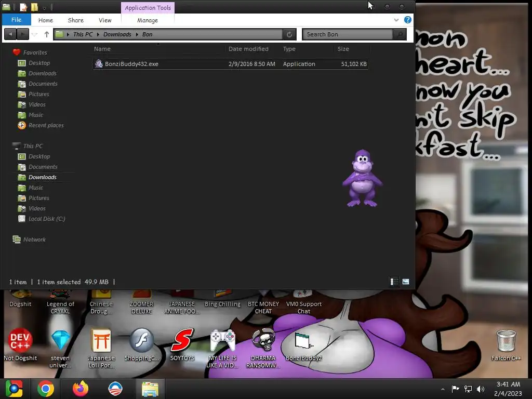Open Quick Access Toolbar customize dropdown
Screen dimensions: 532x399
pyautogui.click(x=45, y=7)
